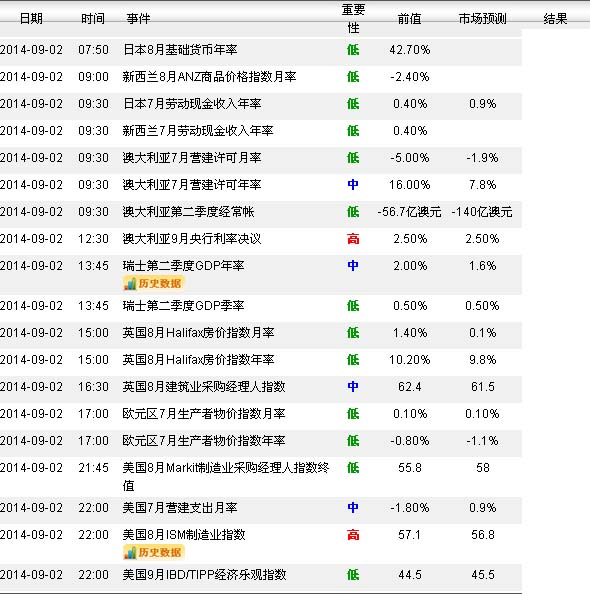Click previous value -1.80%

409,508
